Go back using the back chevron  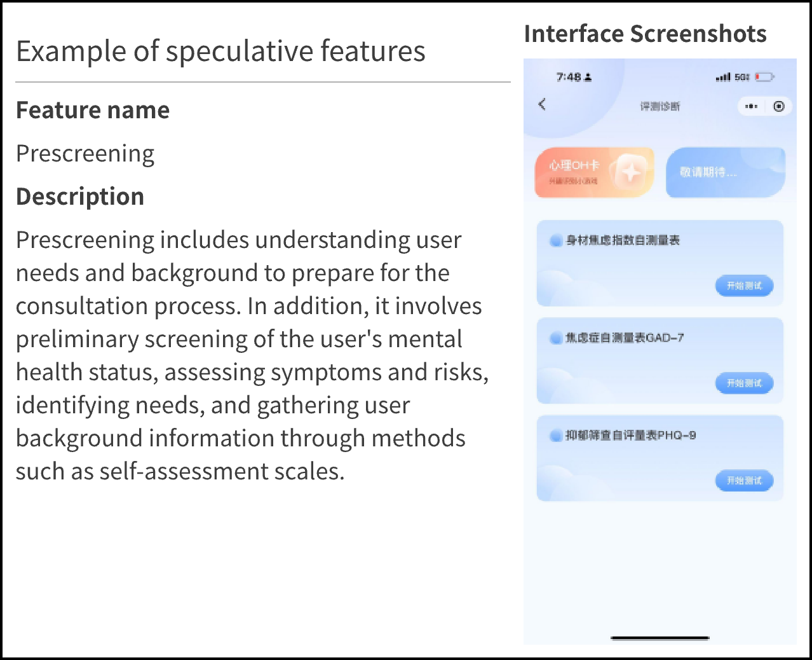(542, 104)
